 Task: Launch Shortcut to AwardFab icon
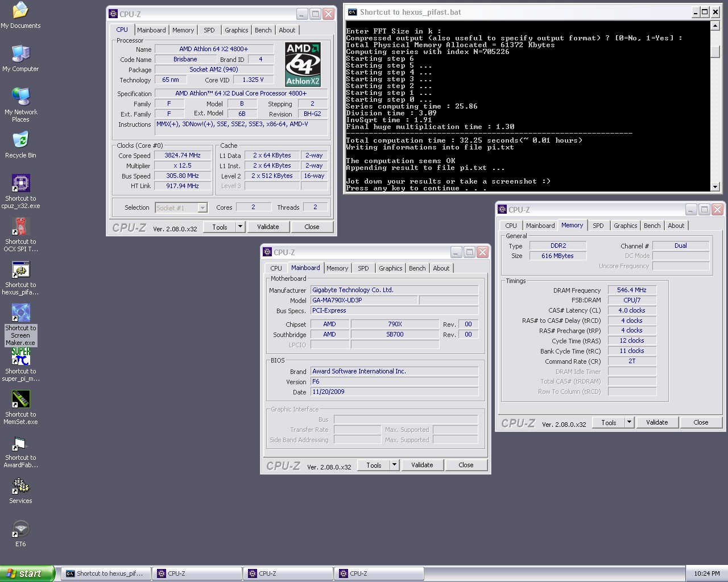tap(20, 442)
